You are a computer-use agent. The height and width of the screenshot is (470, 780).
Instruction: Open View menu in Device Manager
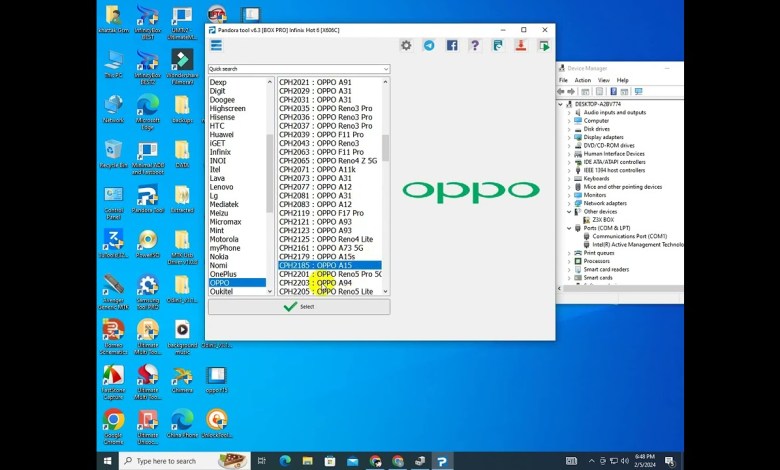tap(603, 80)
